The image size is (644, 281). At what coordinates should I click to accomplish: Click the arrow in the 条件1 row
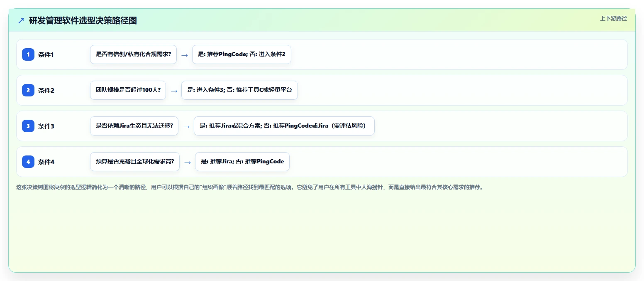[185, 55]
